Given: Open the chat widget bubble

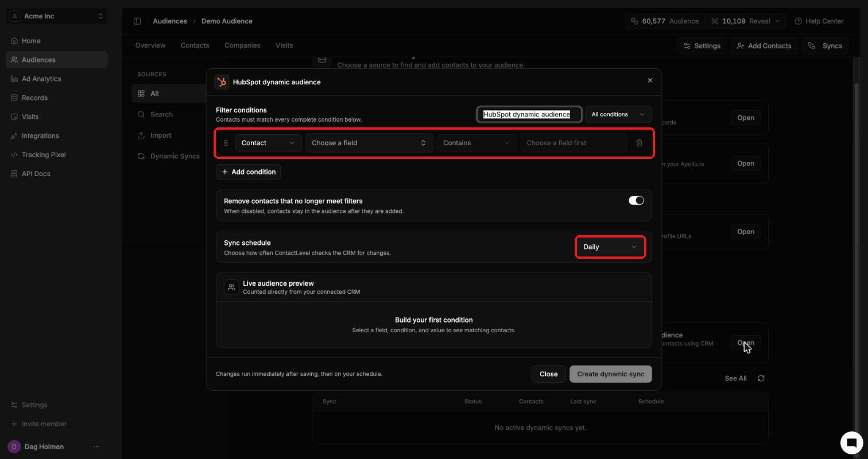Looking at the screenshot, I should tap(852, 442).
